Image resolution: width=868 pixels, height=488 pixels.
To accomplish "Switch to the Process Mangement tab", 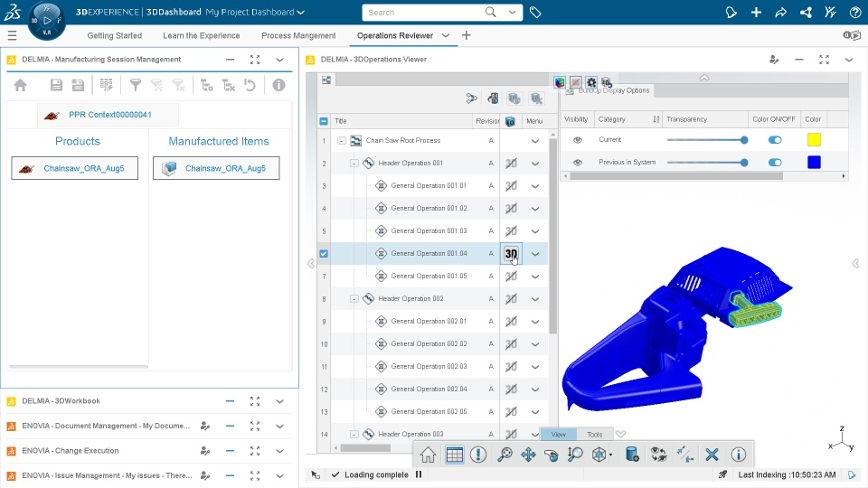I will 298,35.
